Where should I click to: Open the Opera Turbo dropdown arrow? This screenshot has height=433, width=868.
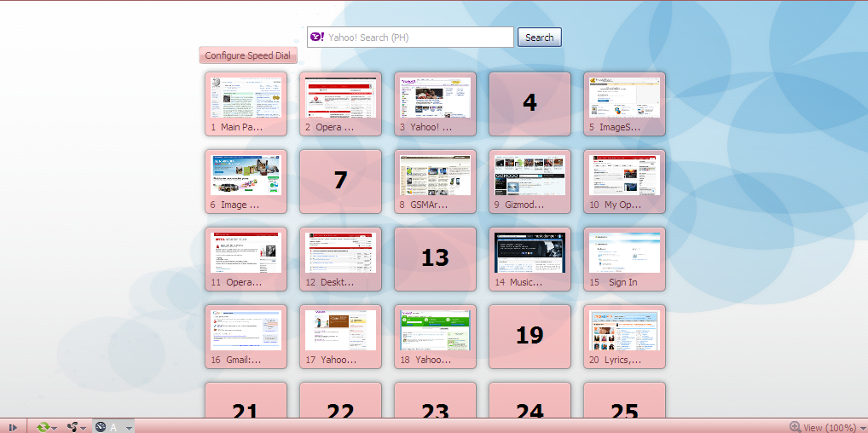pos(129,428)
